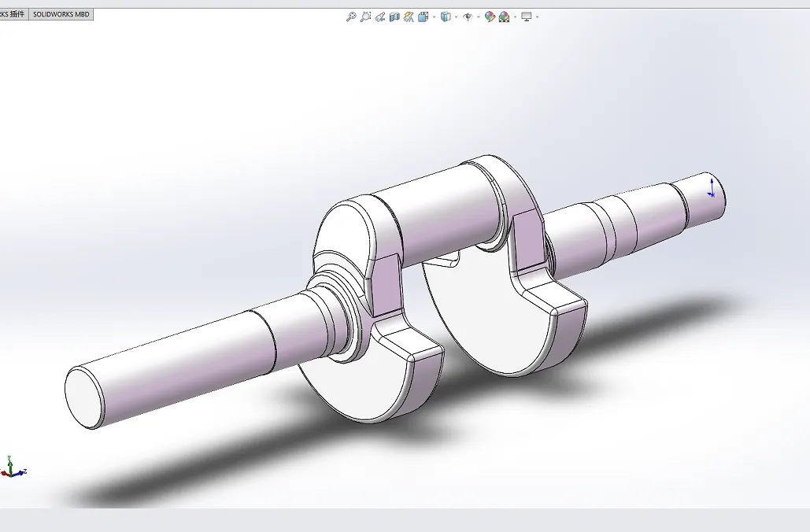Click the Display Style icon
This screenshot has width=810, height=532.
click(446, 17)
